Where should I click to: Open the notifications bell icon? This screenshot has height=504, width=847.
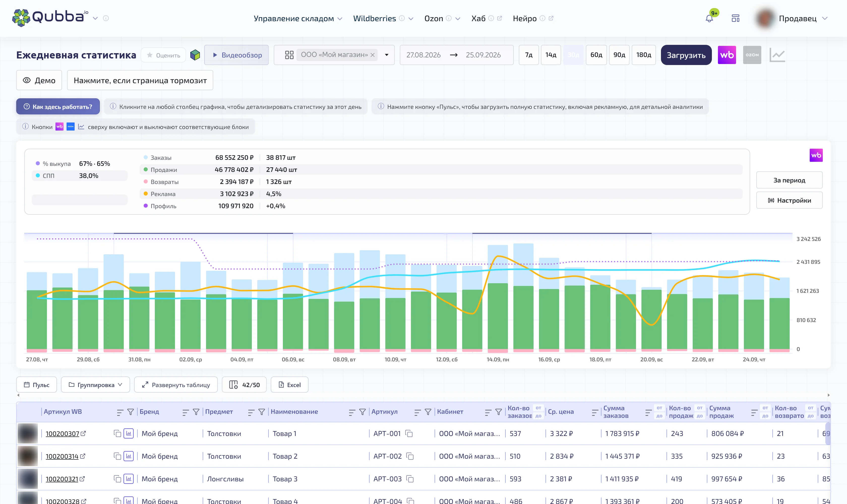[709, 18]
